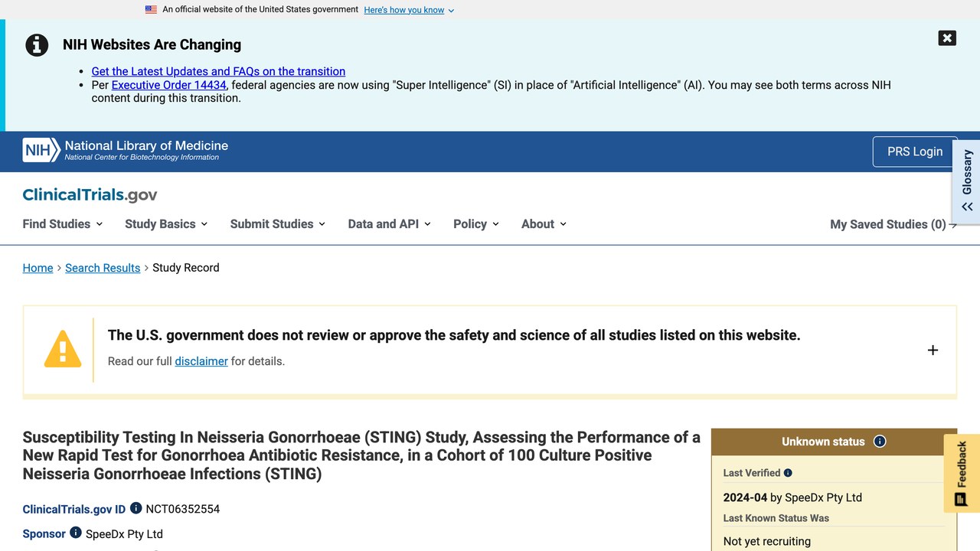Click the NIH National Library of Medicine logo
Viewport: 980px width, 551px height.
point(126,150)
